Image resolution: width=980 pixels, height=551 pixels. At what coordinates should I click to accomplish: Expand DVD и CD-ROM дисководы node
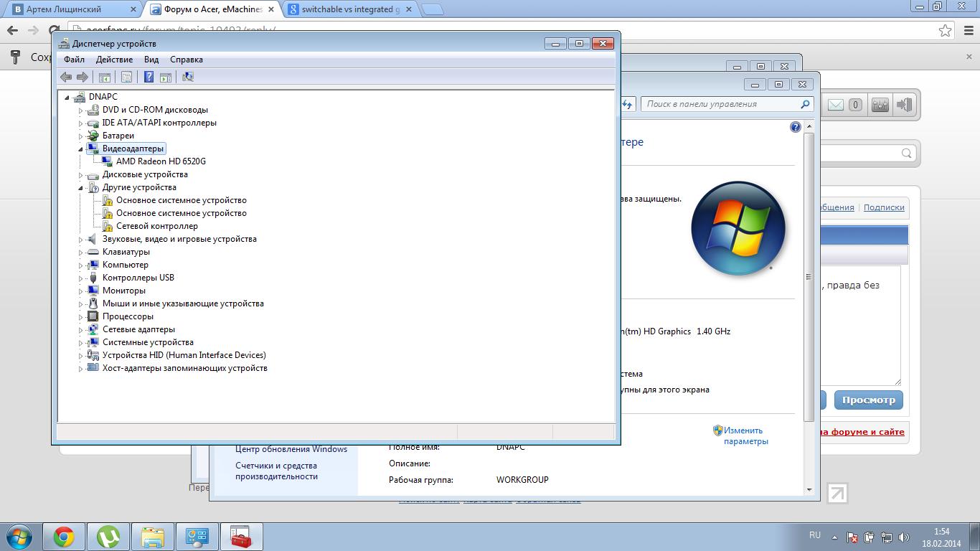coord(81,110)
